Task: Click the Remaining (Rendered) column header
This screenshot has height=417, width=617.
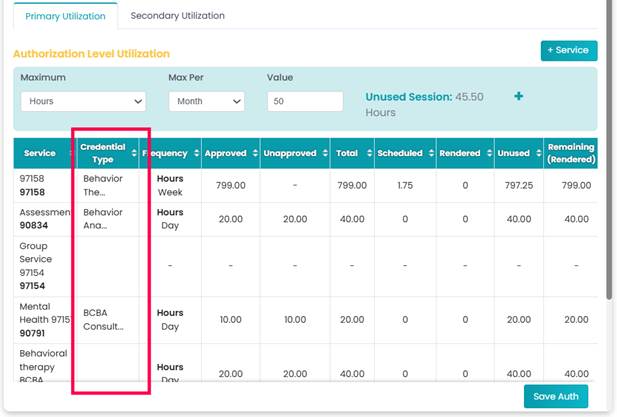Action: pyautogui.click(x=570, y=153)
